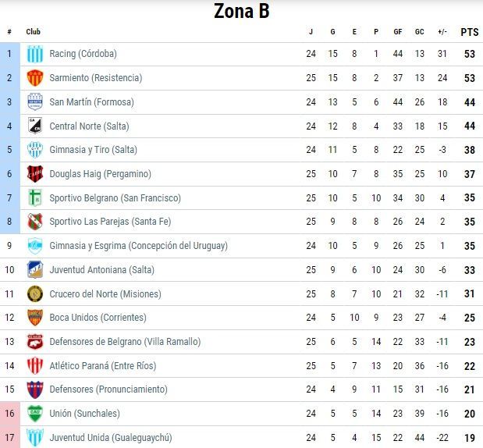Sort by the GF column header
Viewport: 483px width, 448px height.
[x=398, y=32]
